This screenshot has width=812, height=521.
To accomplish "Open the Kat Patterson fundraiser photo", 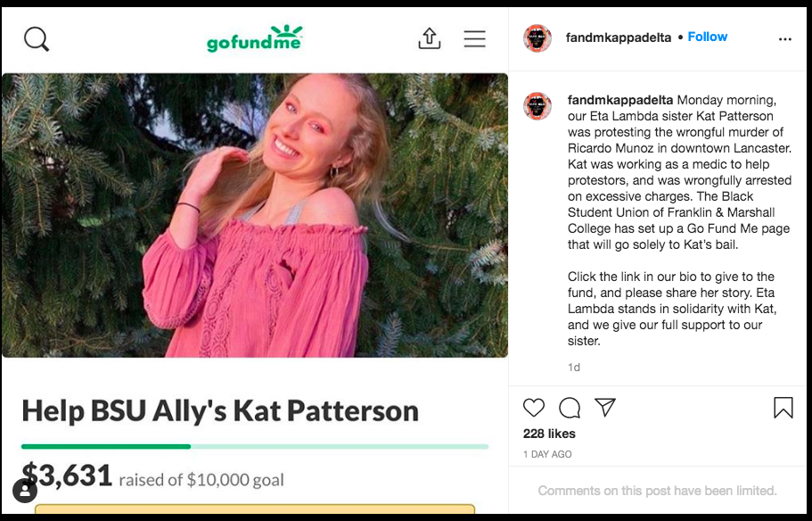I will [x=255, y=215].
